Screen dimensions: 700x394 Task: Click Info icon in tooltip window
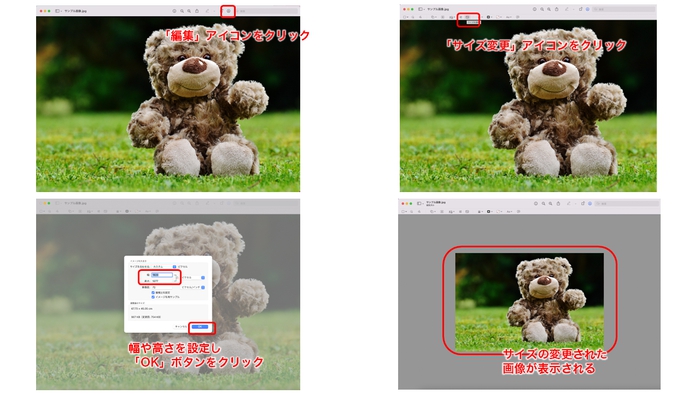pos(535,9)
